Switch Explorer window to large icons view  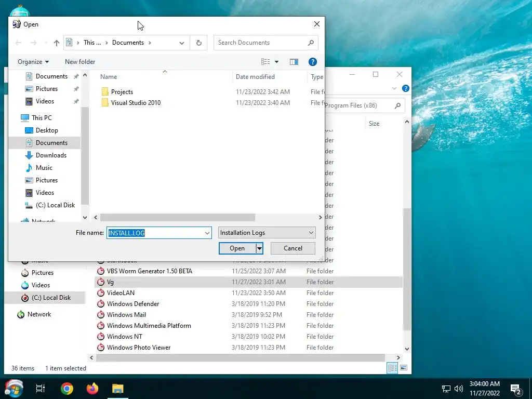point(404,368)
